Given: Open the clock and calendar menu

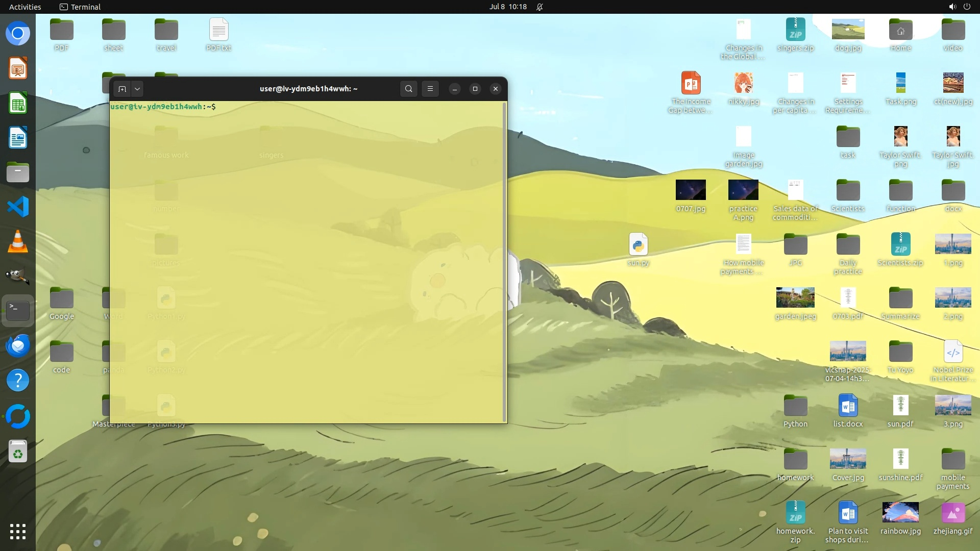Looking at the screenshot, I should (507, 7).
